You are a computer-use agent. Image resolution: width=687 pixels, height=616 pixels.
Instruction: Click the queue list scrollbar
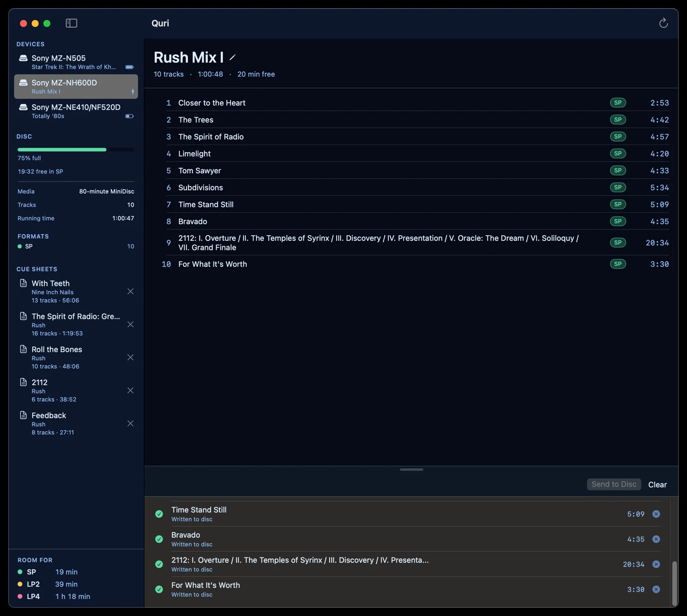pos(674,583)
